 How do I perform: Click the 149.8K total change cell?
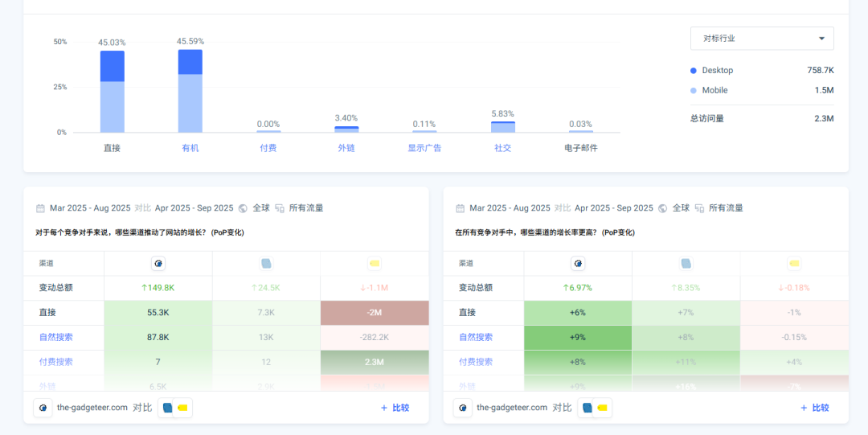(x=158, y=288)
